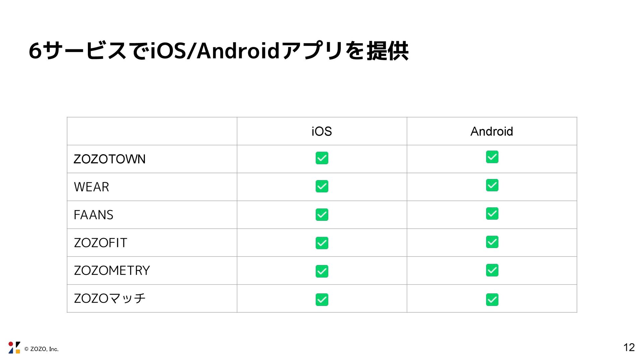Image resolution: width=644 pixels, height=362 pixels.
Task: Select the ZOZOMETRY row label
Action: click(x=112, y=270)
